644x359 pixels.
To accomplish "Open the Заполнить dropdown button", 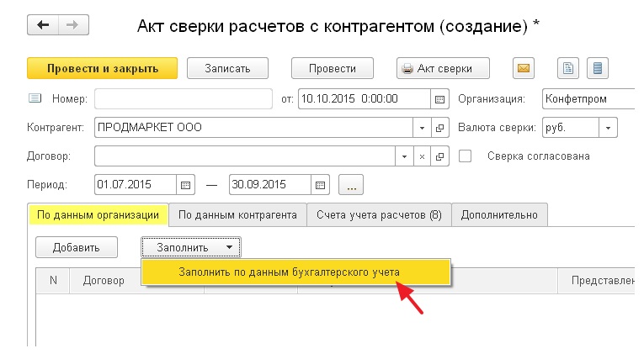I will pos(191,247).
